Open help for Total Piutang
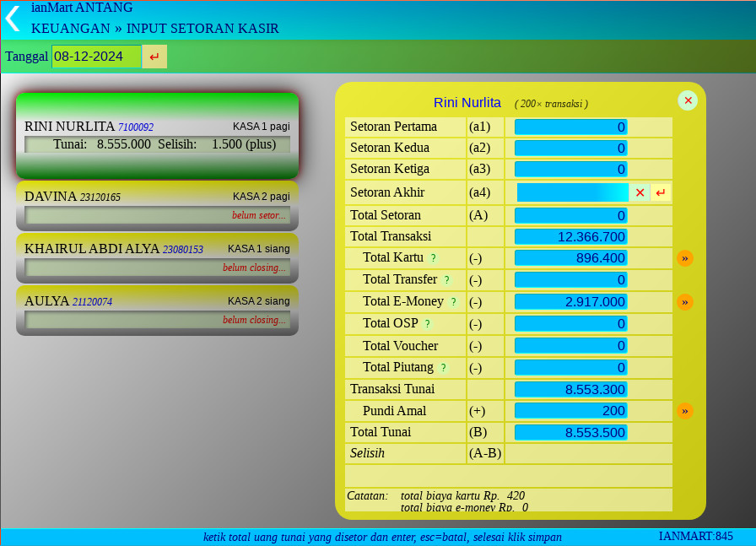 443,368
